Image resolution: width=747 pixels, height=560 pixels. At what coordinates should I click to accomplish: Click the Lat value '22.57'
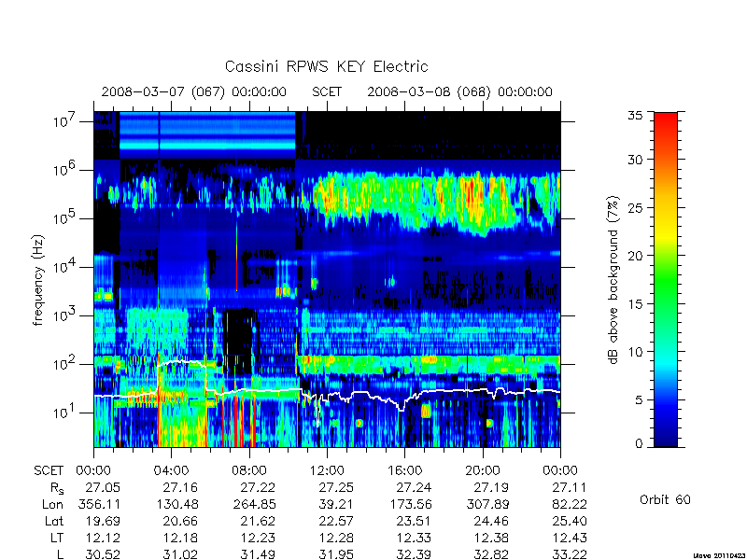336,521
